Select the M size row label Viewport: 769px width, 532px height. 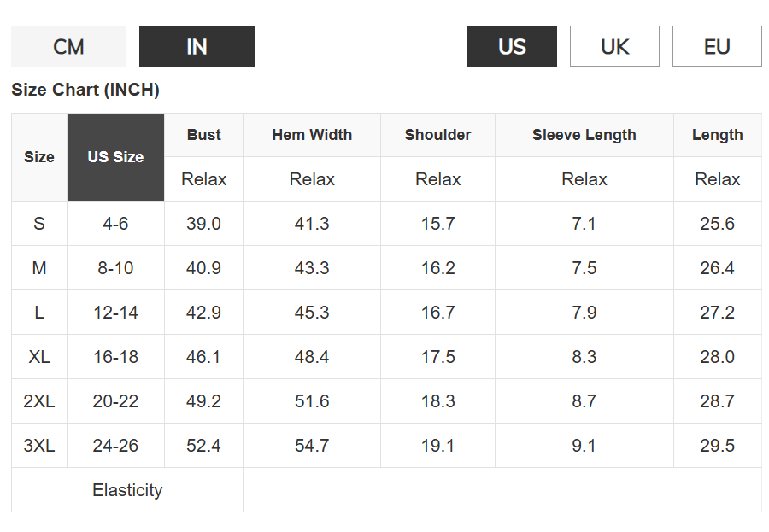coord(39,268)
